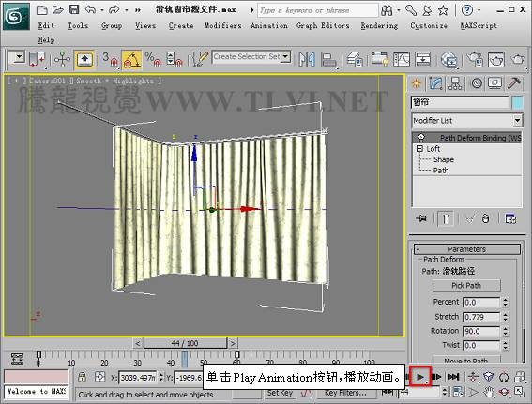
Task: Click the Mirror tool icon
Action: click(307, 59)
